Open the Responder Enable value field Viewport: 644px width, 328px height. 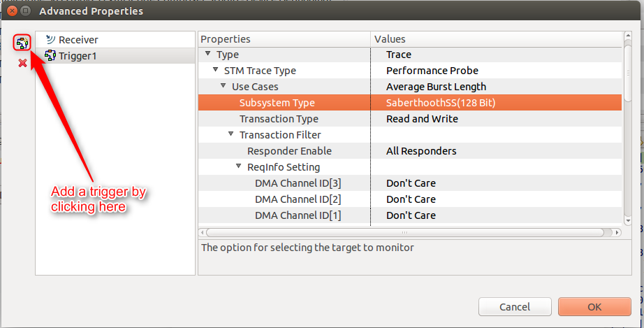click(496, 151)
